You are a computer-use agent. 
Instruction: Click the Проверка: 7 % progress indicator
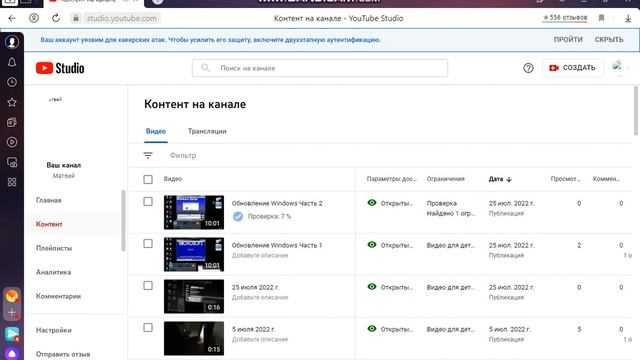point(262,216)
